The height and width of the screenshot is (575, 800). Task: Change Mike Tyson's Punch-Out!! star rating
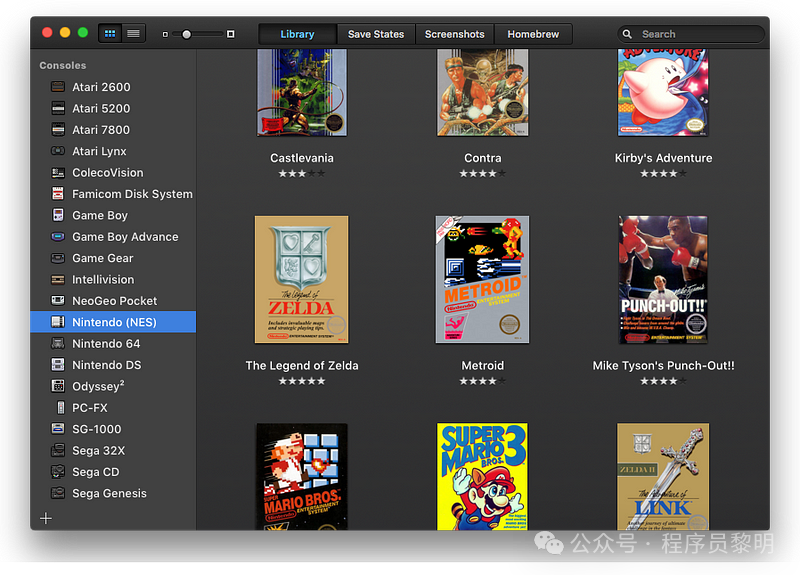pyautogui.click(x=663, y=381)
